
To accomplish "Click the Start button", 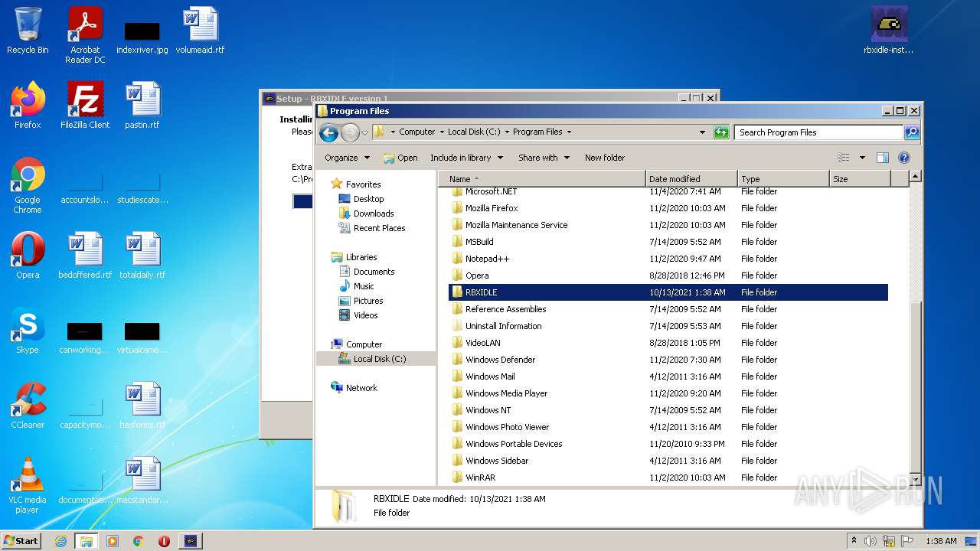I will [x=21, y=541].
